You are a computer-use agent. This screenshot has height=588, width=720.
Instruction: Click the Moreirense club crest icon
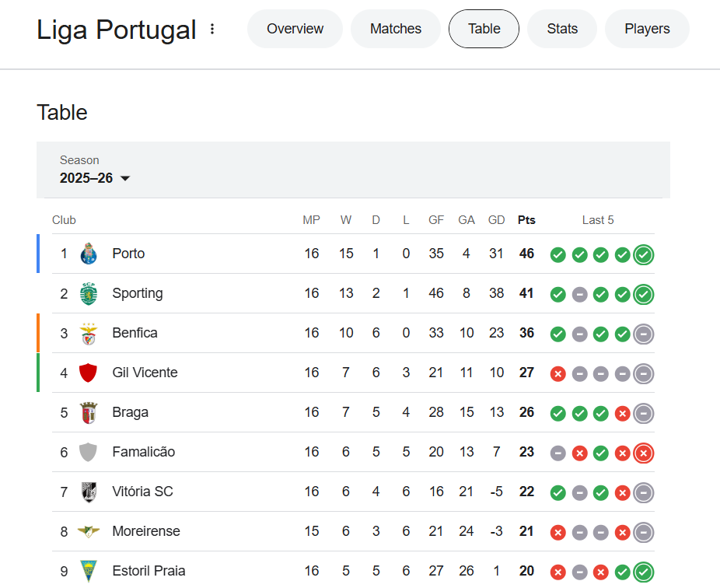(x=89, y=531)
